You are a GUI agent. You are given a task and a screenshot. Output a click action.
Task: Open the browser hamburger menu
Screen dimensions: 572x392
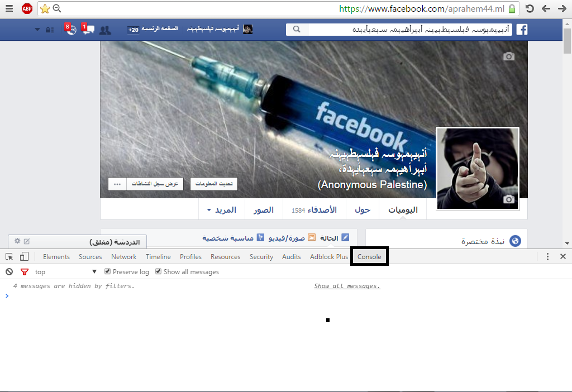pos(9,9)
